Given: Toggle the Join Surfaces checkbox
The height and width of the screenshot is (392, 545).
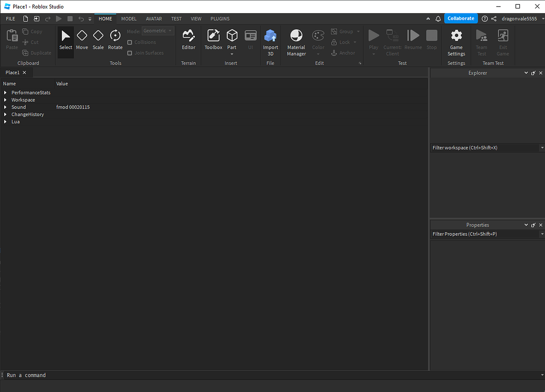Looking at the screenshot, I should click(130, 53).
